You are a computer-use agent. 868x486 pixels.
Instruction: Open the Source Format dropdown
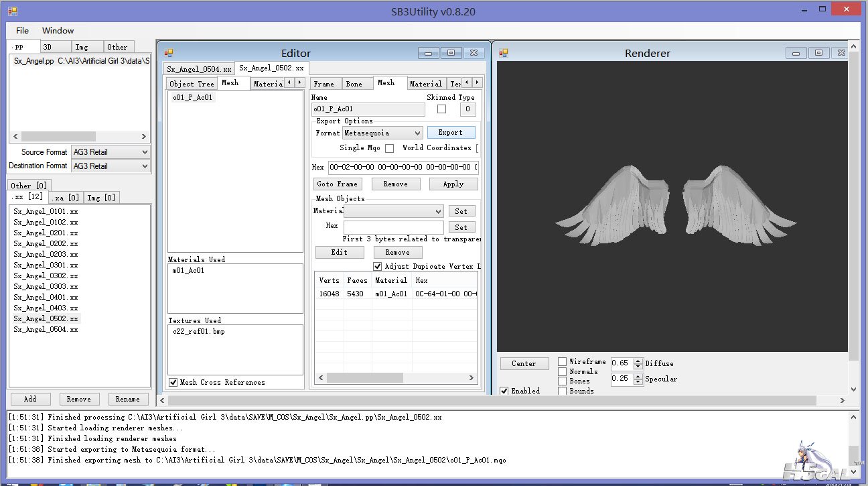[x=111, y=152]
